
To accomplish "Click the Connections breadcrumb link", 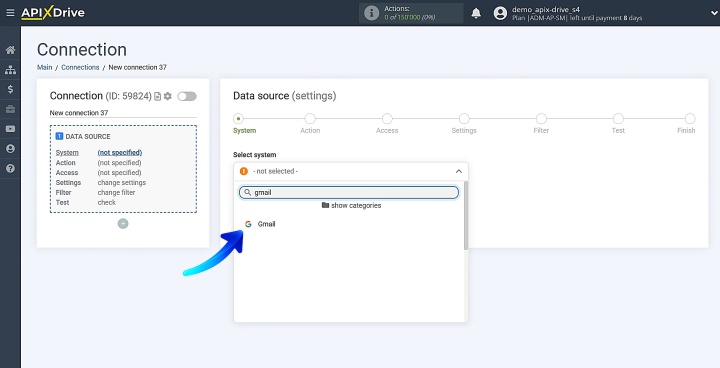I will (80, 67).
